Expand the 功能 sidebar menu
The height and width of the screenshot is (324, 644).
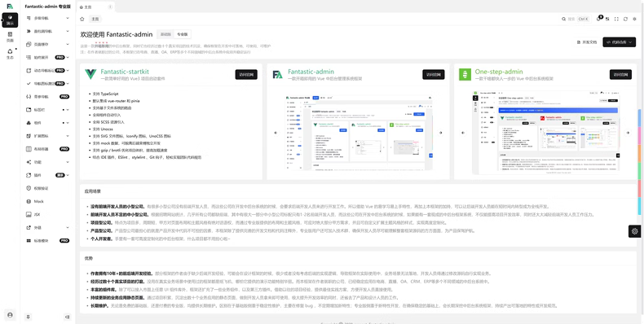[x=47, y=162]
